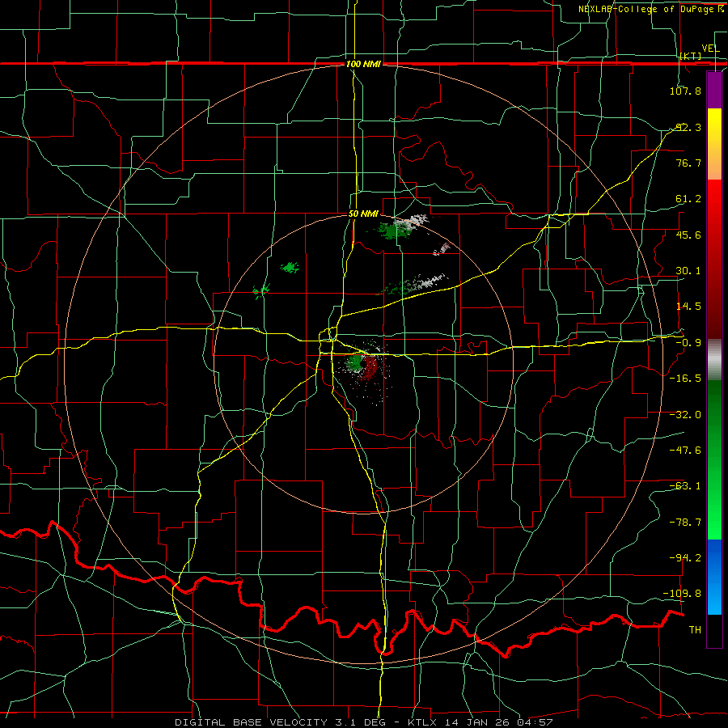Pick the yellow-orange segment of the velocity scale

714,144
